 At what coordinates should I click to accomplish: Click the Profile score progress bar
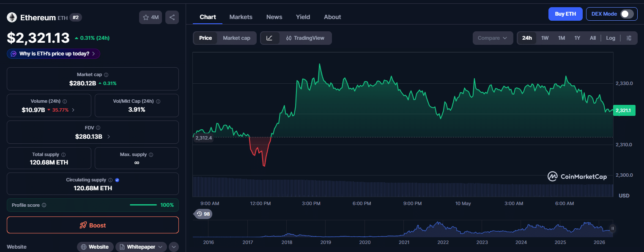click(x=143, y=205)
